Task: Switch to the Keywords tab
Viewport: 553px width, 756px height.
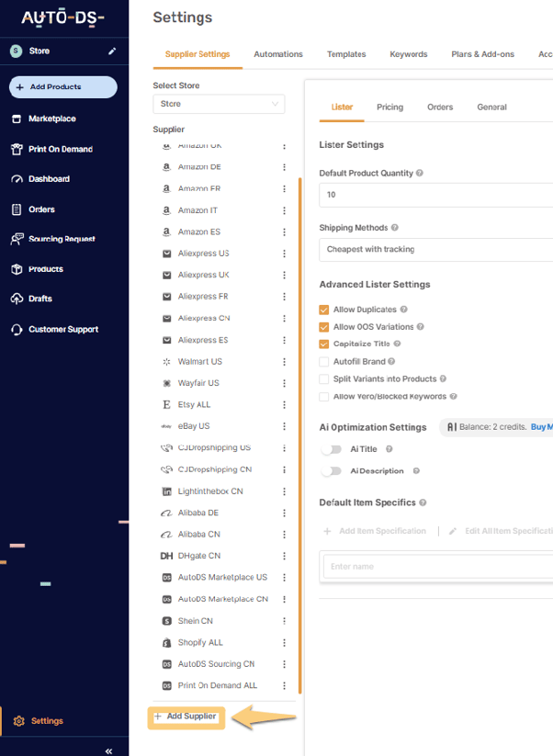Action: 409,54
